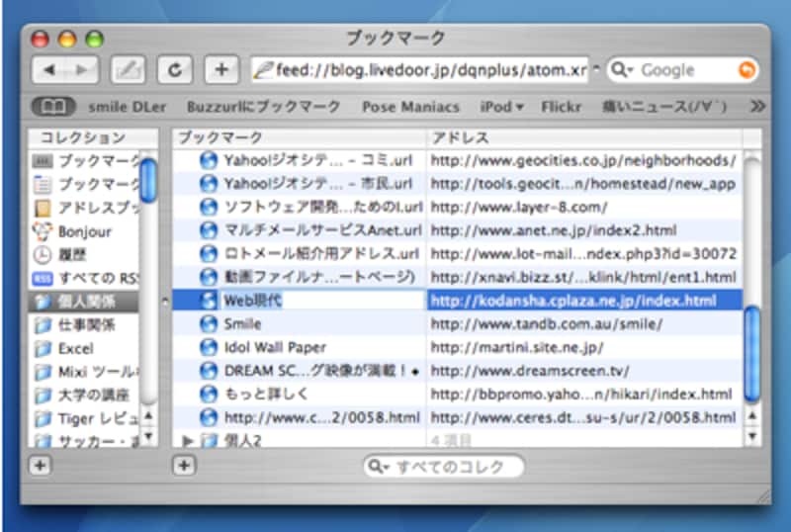Click globe icon beside Idol Wall Paper
The image size is (791, 532).
(209, 347)
